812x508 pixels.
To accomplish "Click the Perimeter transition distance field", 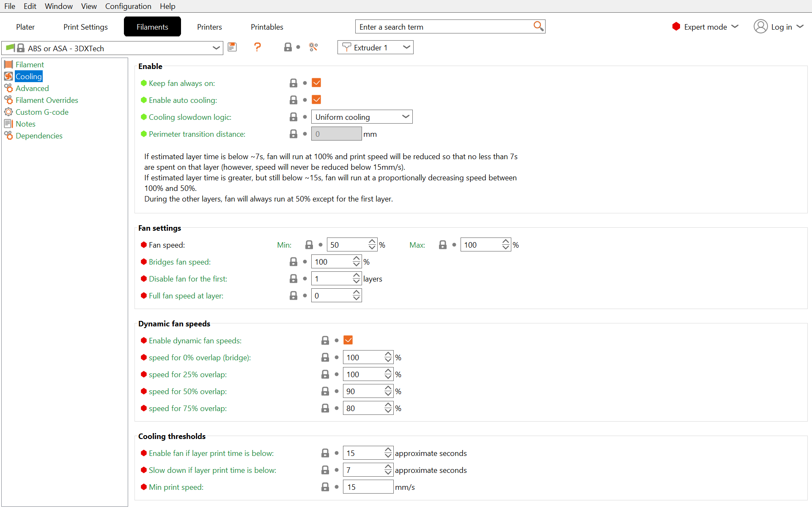I will point(337,134).
